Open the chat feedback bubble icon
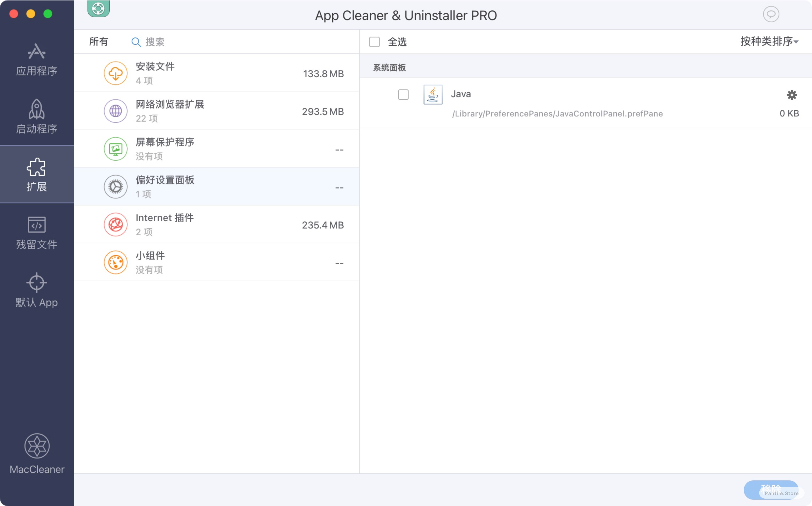 click(771, 14)
